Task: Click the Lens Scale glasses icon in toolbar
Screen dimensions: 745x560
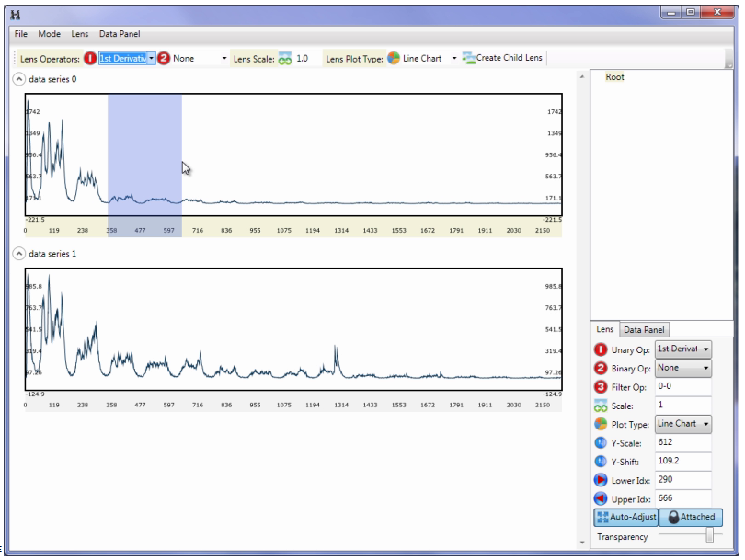Action: point(285,59)
